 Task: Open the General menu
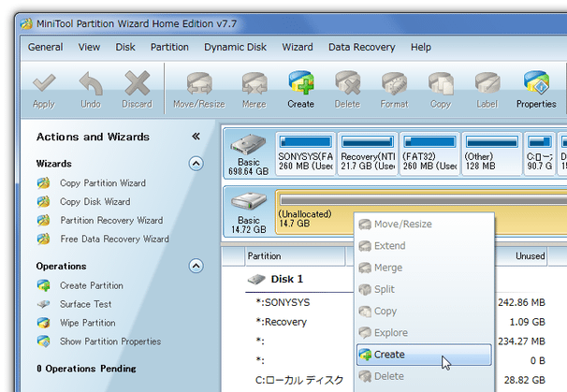[45, 47]
